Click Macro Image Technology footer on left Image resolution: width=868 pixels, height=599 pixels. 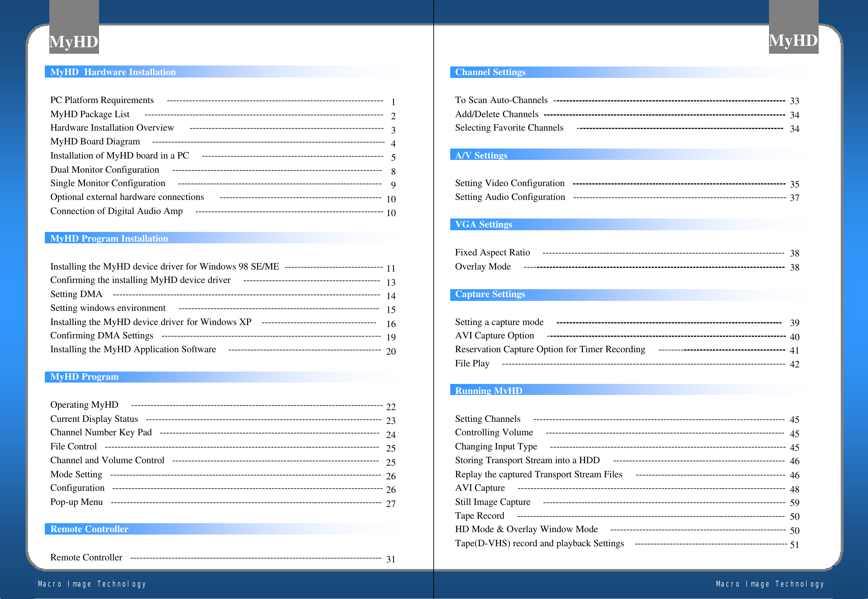pos(92,584)
